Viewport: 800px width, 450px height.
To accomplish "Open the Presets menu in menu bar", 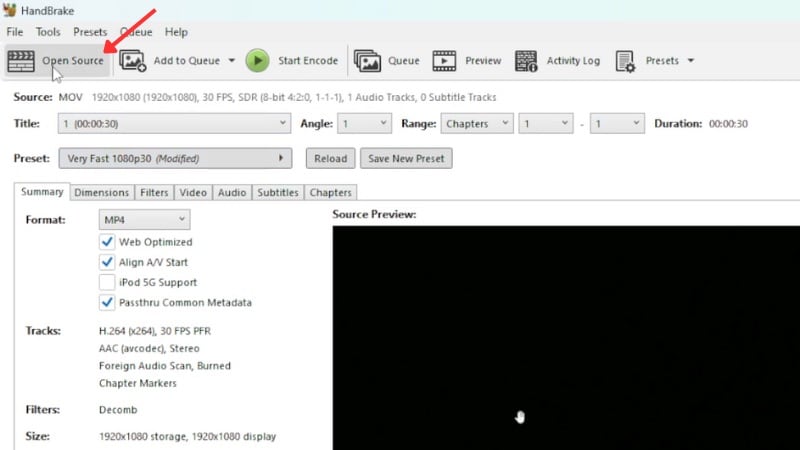I will pyautogui.click(x=90, y=32).
